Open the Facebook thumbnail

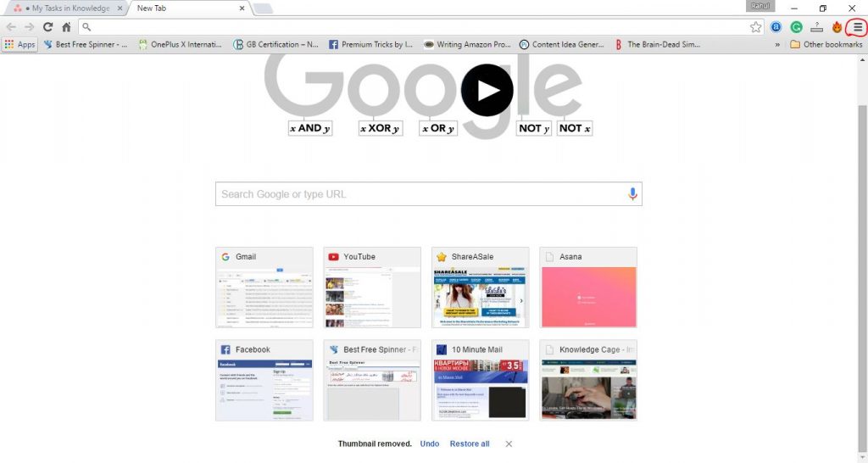click(264, 381)
